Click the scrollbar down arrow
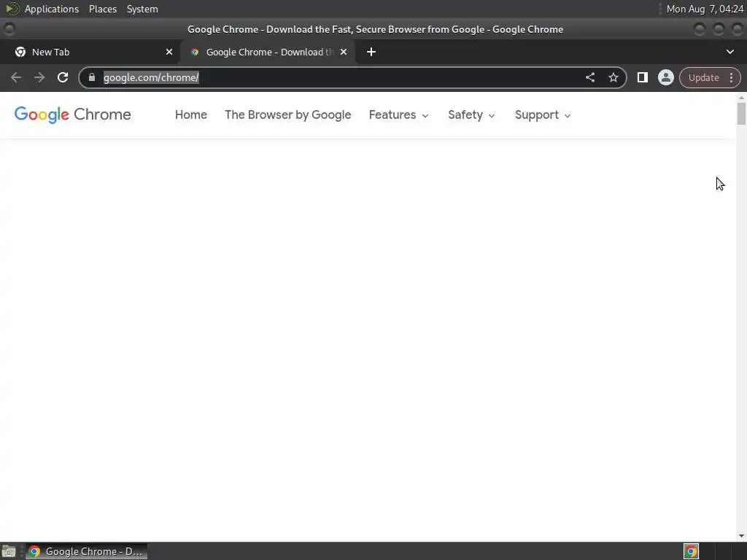Viewport: 747px width, 560px height. pos(741,536)
